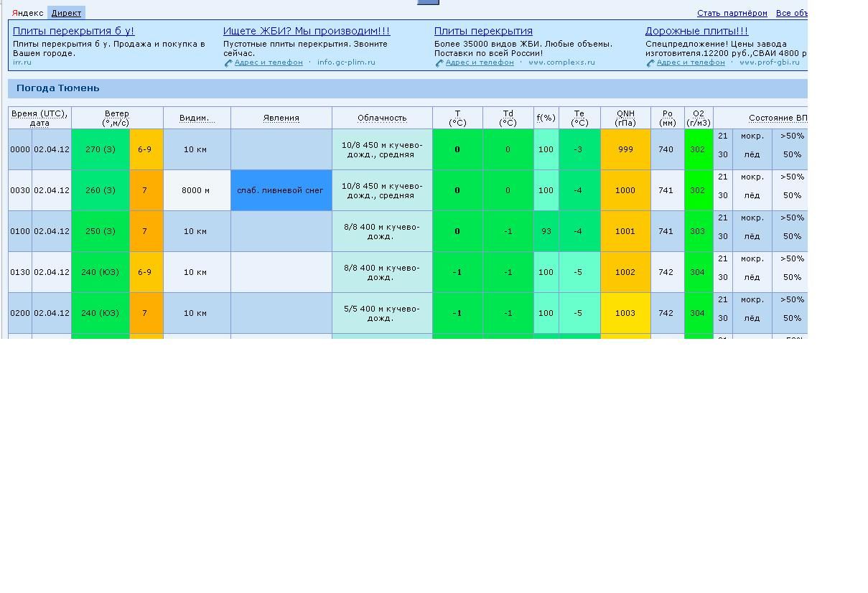Open the 'Дорожные плиты!!!' ad headline
This screenshot has width=868, height=593.
click(696, 31)
